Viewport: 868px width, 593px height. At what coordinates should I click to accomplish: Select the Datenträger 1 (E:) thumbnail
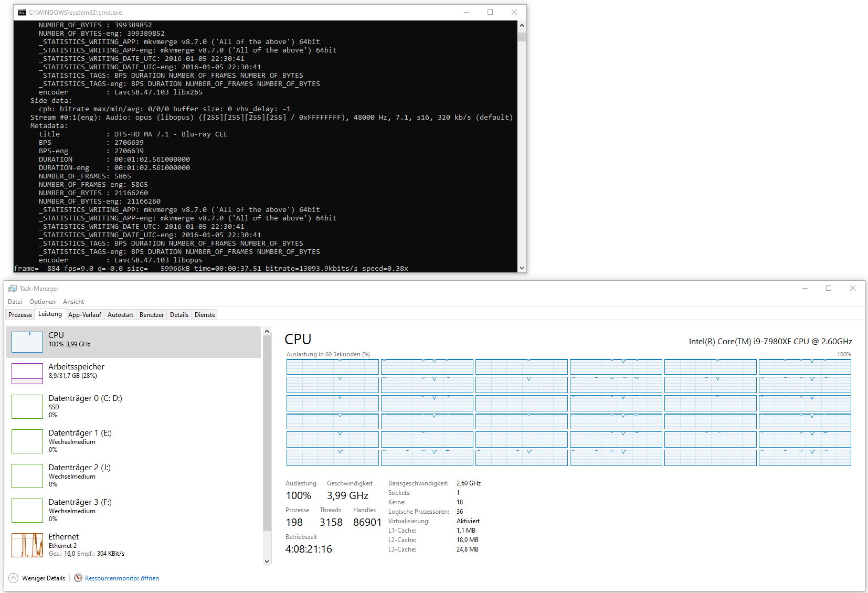(27, 441)
